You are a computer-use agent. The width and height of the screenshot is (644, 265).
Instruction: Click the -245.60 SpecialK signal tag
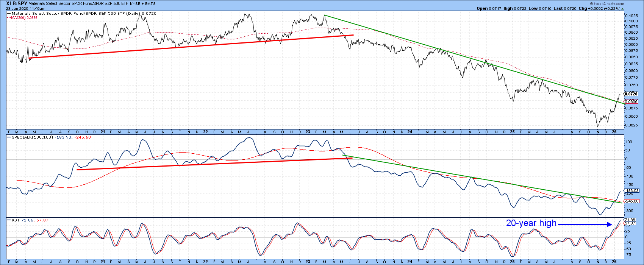(631, 201)
